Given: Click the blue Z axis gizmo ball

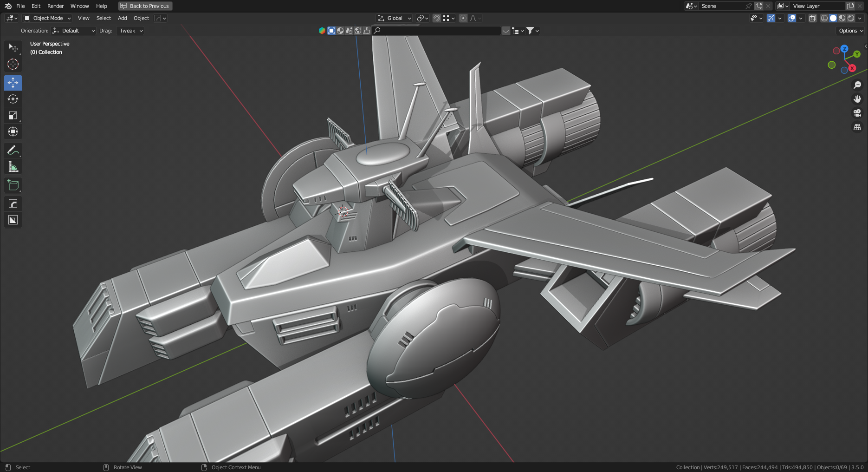Looking at the screenshot, I should (x=844, y=48).
